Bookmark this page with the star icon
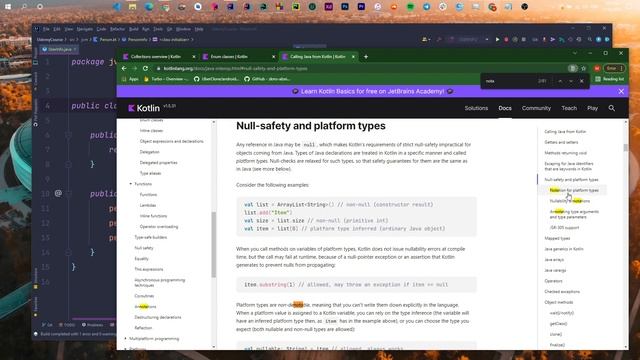Viewport: 640px width, 360px height. pyautogui.click(x=584, y=69)
